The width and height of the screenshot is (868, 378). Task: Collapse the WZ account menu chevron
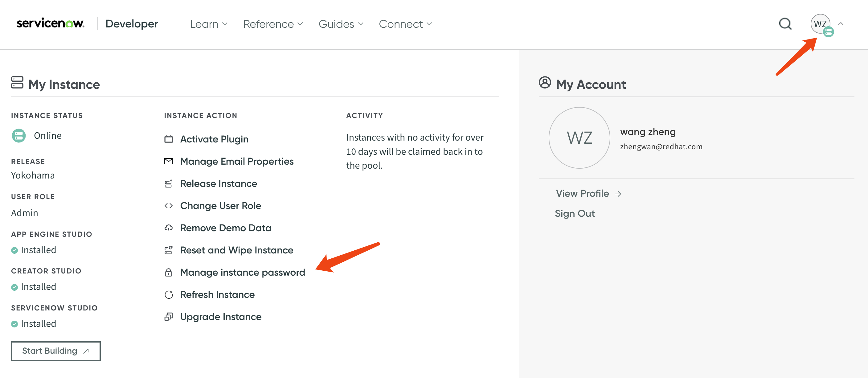[x=841, y=24]
